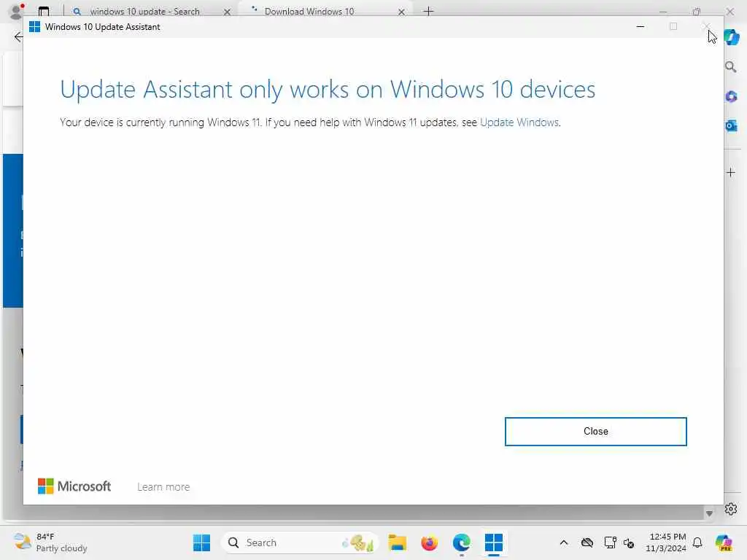Viewport: 747px width, 560px height.
Task: Click the Microsoft logo in the dialog footer
Action: (74, 486)
